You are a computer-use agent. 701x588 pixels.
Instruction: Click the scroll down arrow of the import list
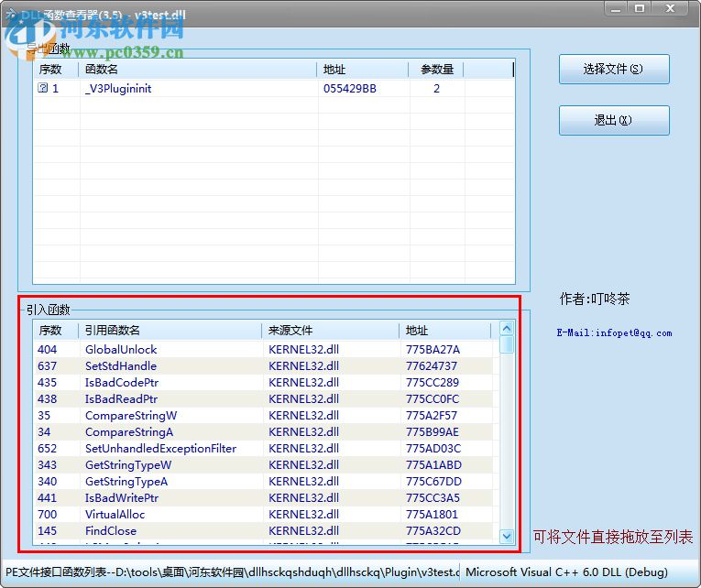tap(507, 536)
